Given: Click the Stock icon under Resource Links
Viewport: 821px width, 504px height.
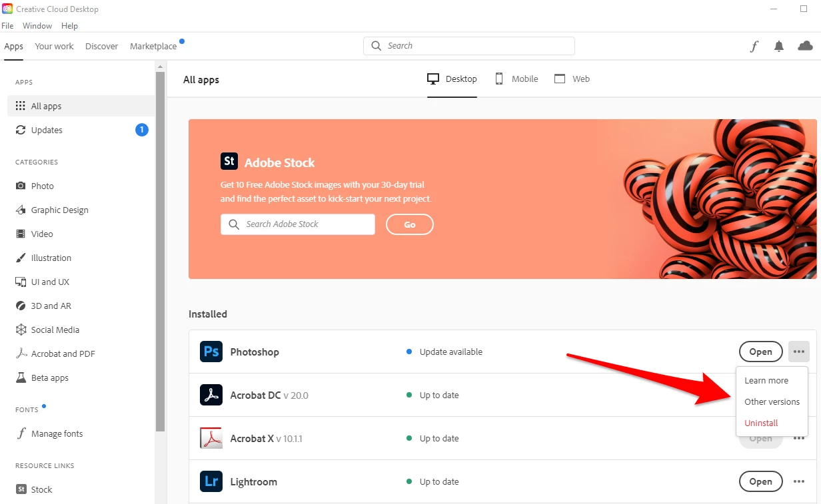Looking at the screenshot, I should (21, 489).
